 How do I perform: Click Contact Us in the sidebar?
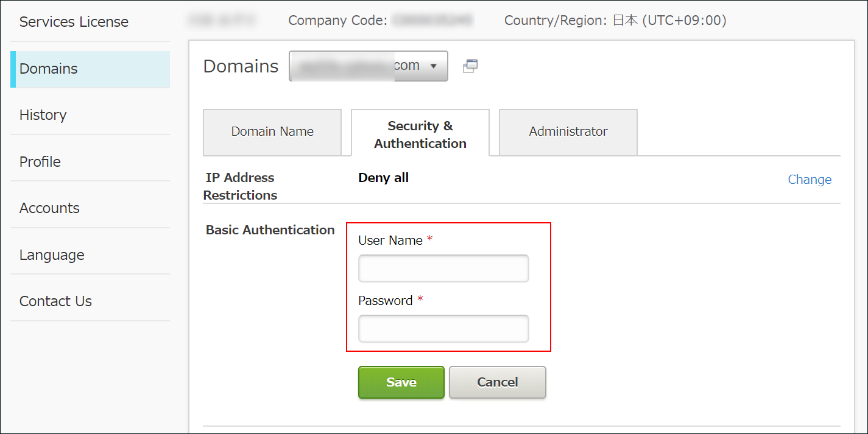[55, 301]
